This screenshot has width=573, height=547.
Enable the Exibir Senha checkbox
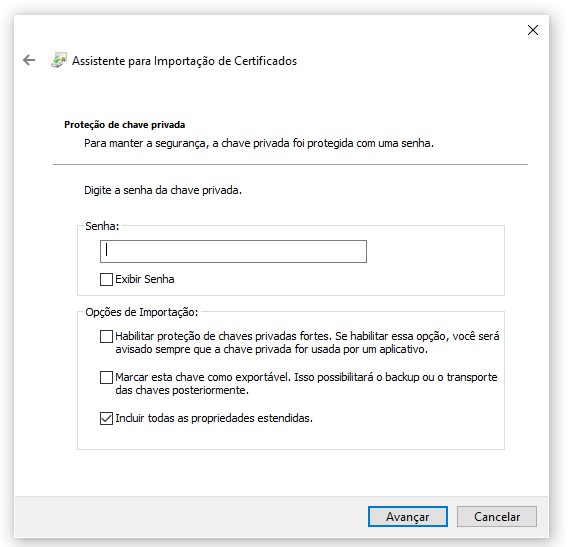106,280
